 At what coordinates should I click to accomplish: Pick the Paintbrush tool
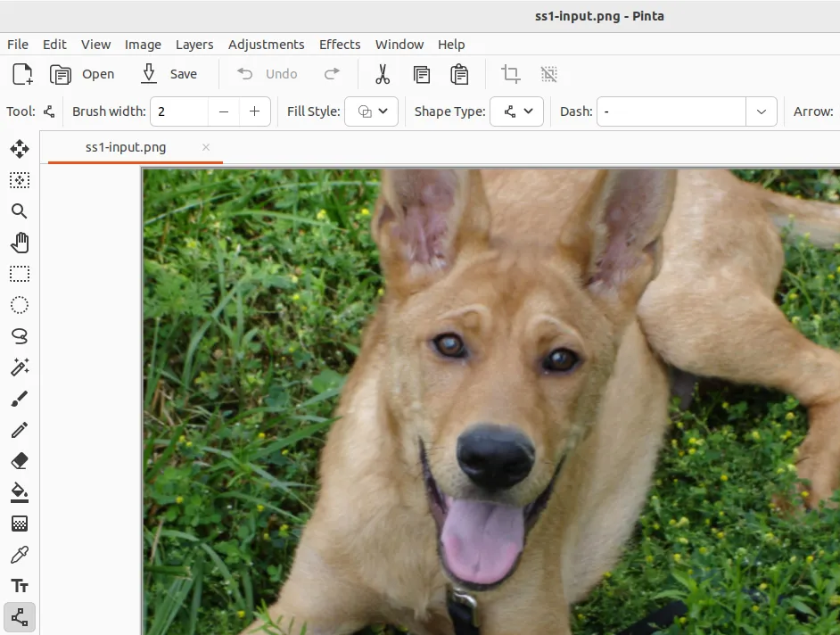pyautogui.click(x=20, y=399)
